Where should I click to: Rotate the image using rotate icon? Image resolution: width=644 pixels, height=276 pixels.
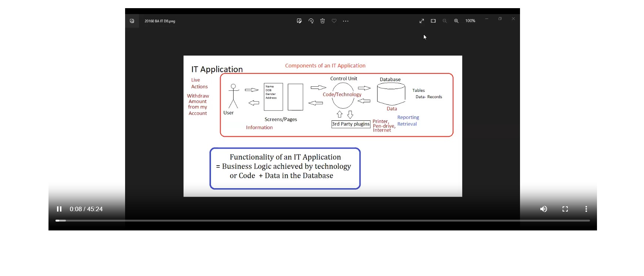pyautogui.click(x=311, y=21)
